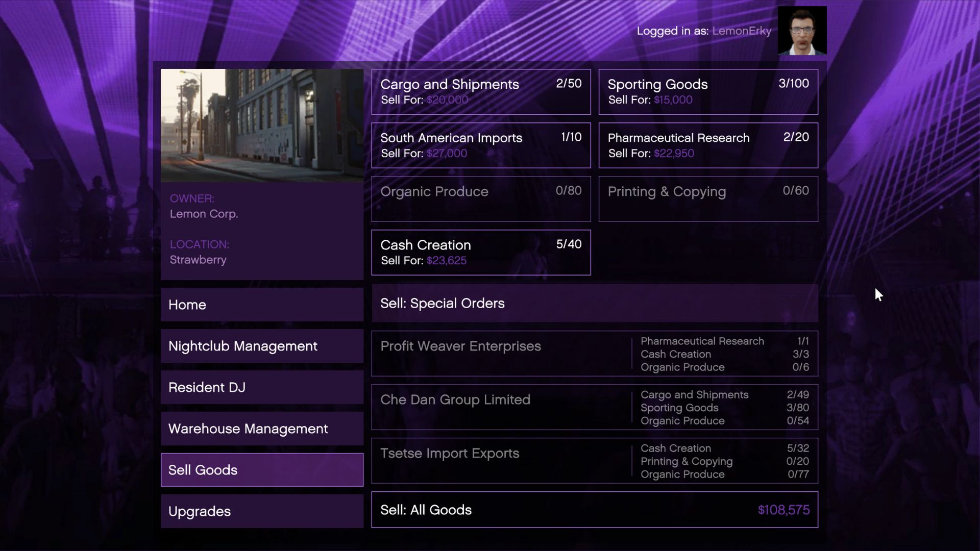Click the Organic Produce panel
The image size is (980, 551).
(x=480, y=199)
